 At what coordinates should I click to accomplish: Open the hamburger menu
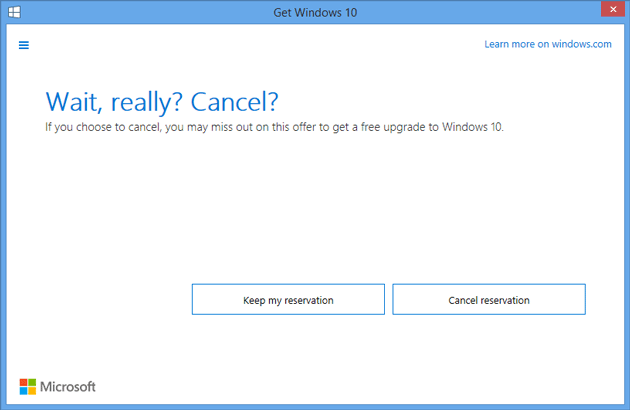pos(24,45)
